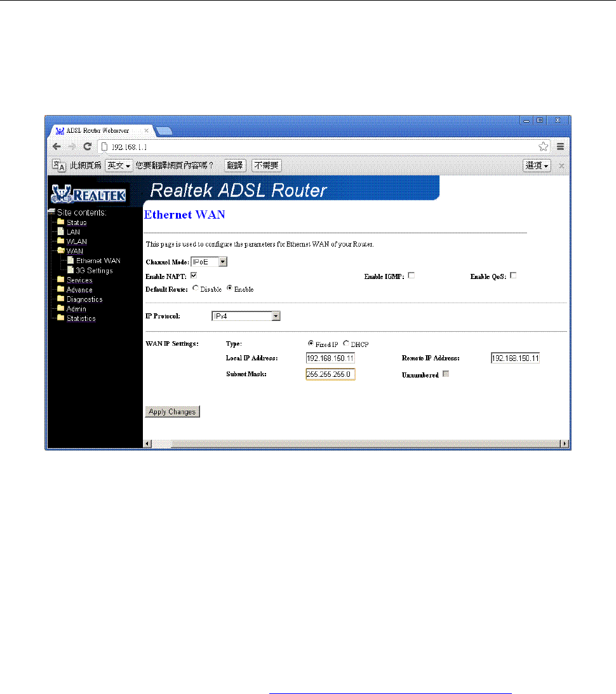Click the horizontal scrollbar left arrow
The image size is (616, 694).
pos(148,444)
